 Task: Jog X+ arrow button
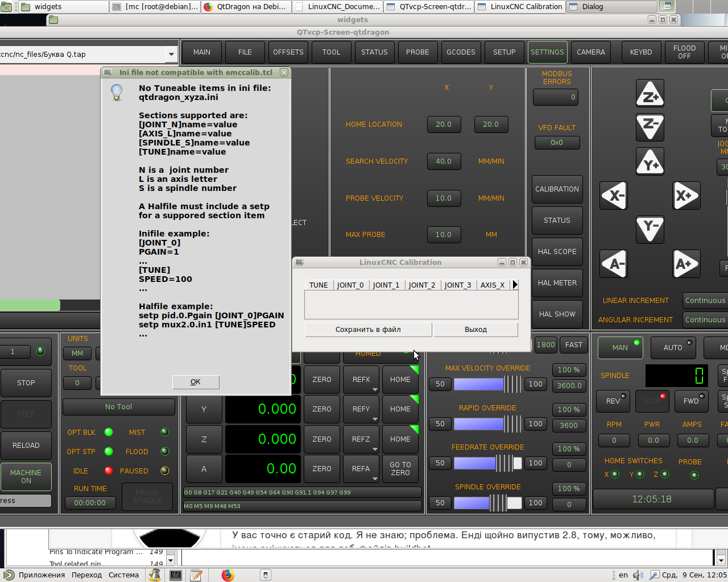[686, 196]
